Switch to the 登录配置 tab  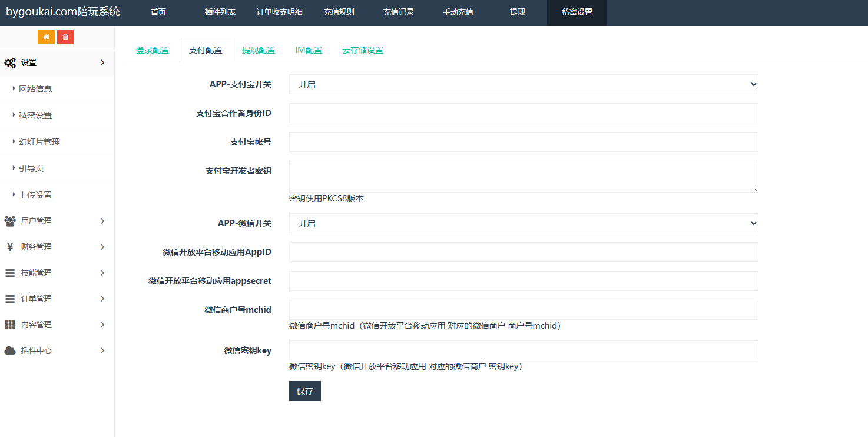(153, 50)
